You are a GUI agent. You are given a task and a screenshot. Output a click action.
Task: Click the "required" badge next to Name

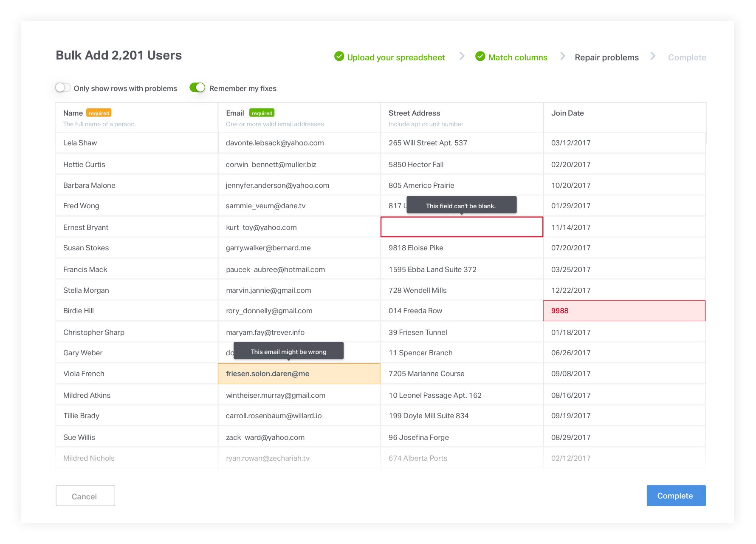(x=99, y=113)
